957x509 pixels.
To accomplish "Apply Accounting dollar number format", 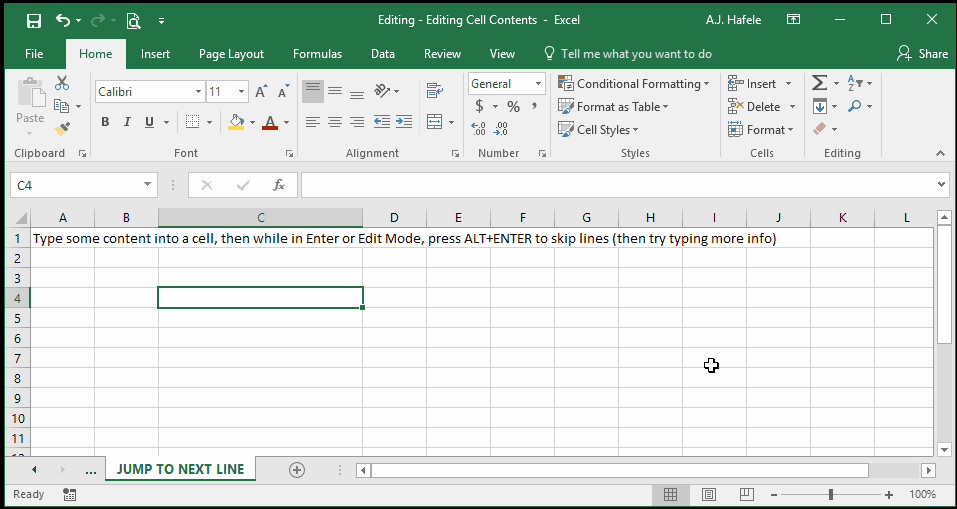I will point(480,107).
